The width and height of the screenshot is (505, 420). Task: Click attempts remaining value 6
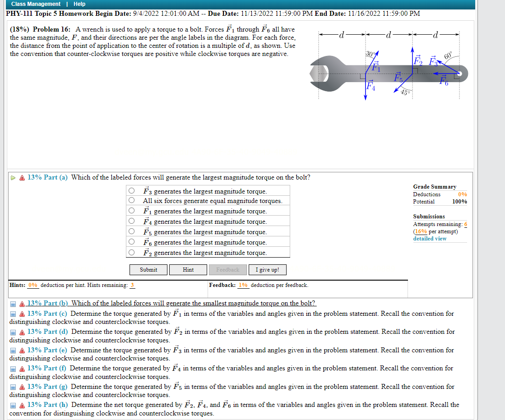click(466, 224)
